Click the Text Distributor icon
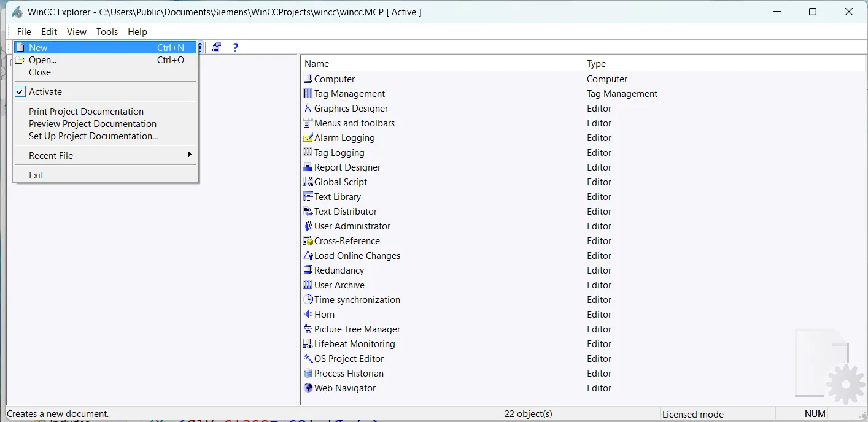Viewport: 868px width, 422px height. [308, 211]
